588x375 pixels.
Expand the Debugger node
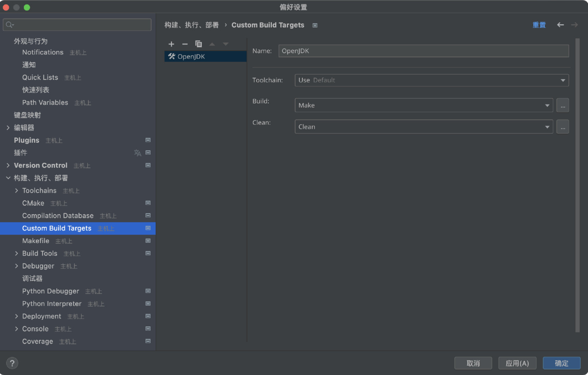coord(17,266)
